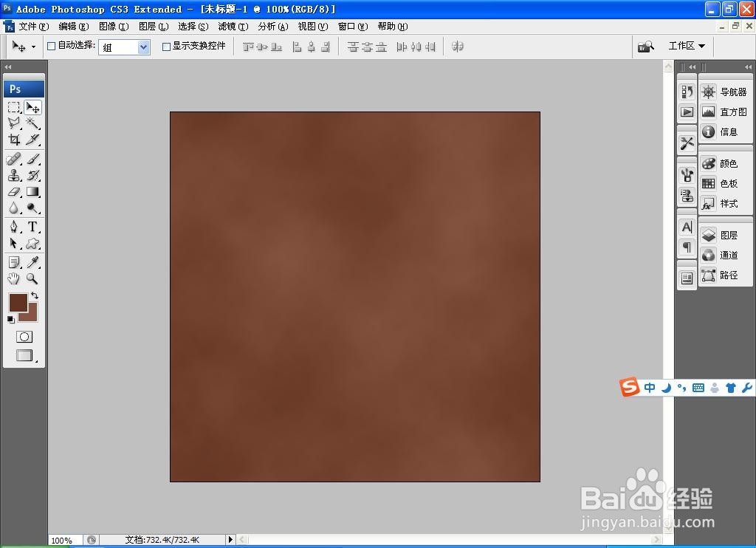Open the Actions panel play icon

pyautogui.click(x=687, y=112)
